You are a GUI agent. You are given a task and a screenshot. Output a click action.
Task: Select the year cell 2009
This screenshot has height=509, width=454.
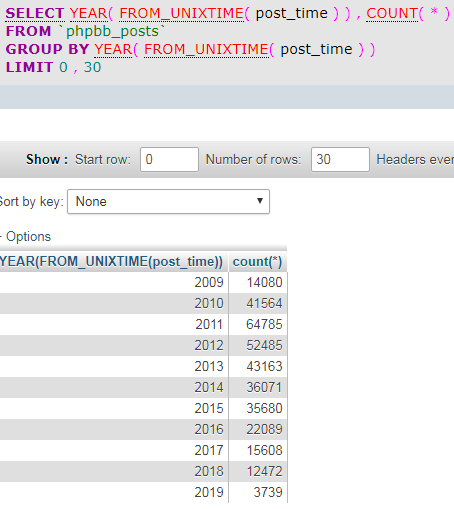click(x=209, y=282)
